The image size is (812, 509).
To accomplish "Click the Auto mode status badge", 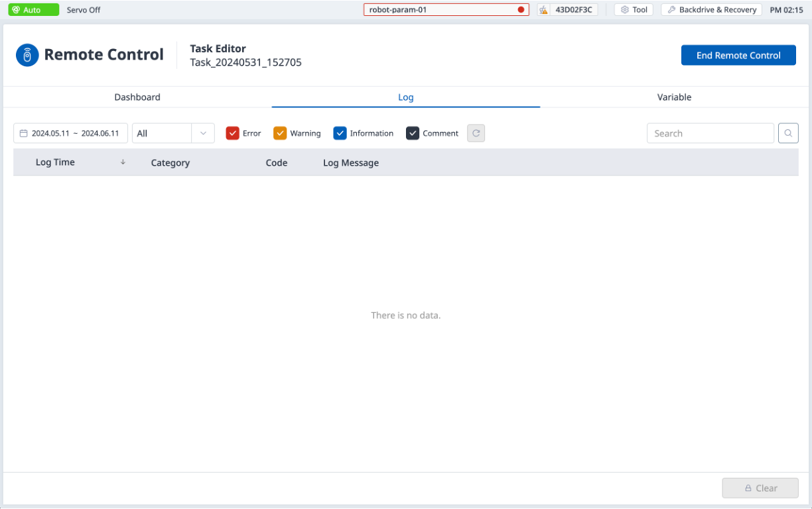I will (33, 10).
